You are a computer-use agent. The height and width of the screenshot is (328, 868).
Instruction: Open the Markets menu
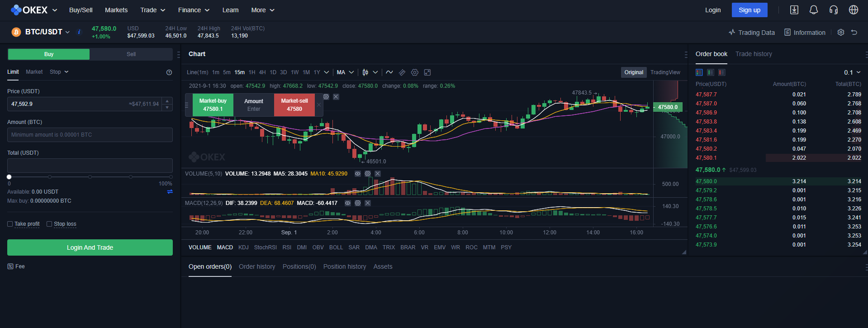coord(116,10)
